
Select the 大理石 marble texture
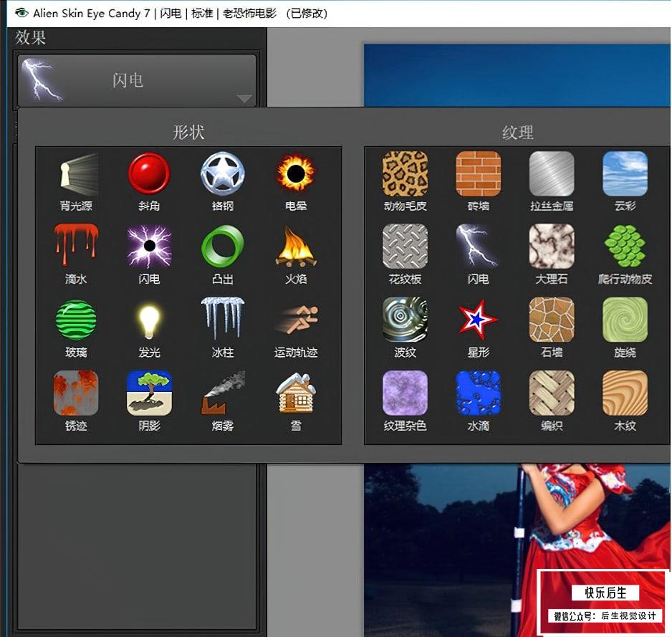552,246
